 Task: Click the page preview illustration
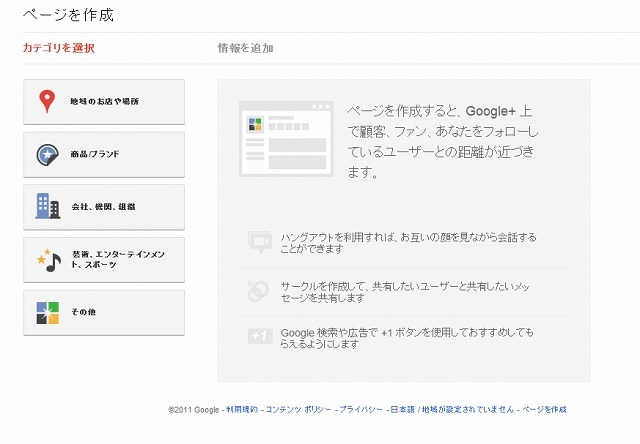pos(286,139)
